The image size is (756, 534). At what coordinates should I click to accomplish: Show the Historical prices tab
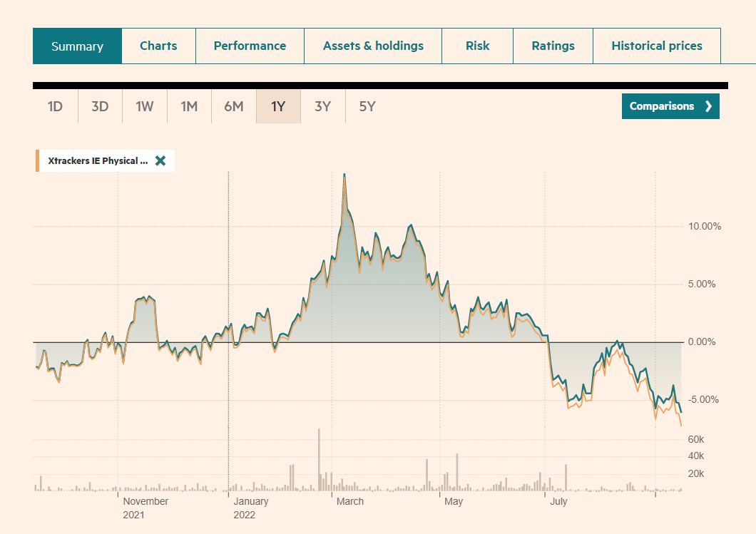tap(656, 46)
